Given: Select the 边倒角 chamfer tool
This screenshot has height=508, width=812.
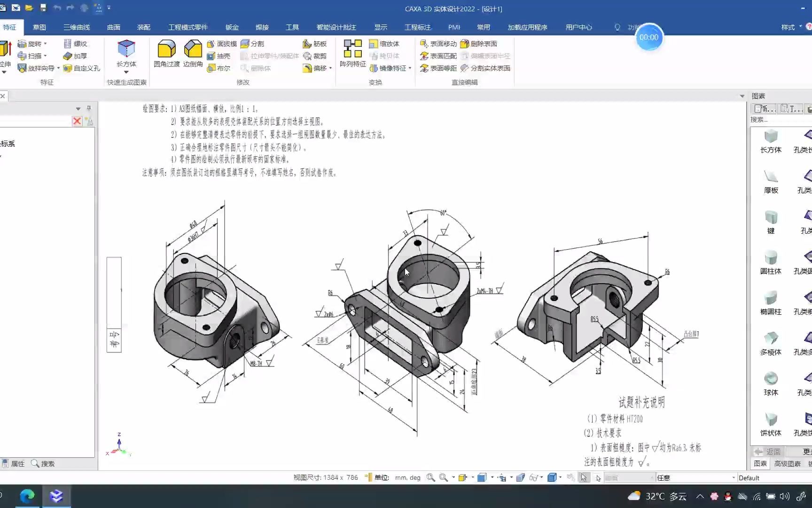Looking at the screenshot, I should pyautogui.click(x=193, y=54).
